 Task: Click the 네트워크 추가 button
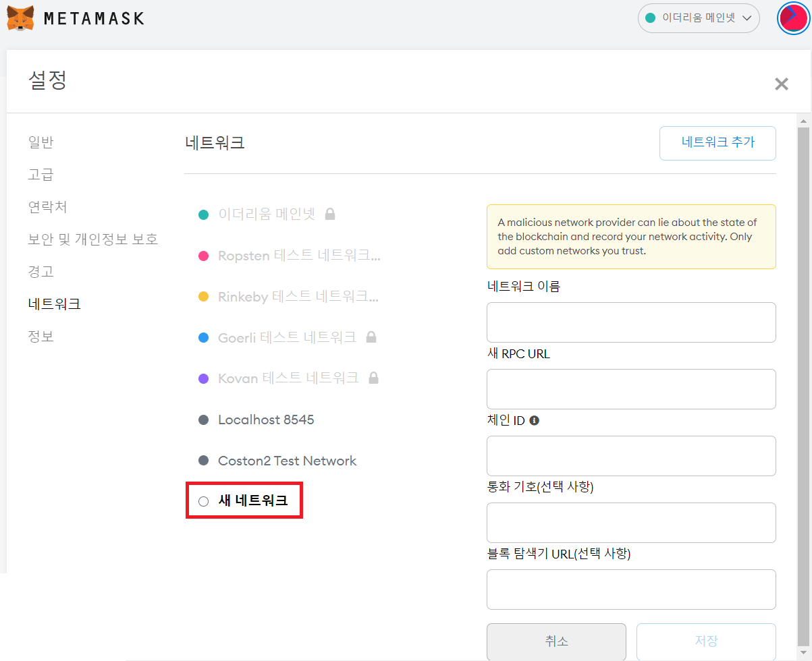[x=718, y=143]
